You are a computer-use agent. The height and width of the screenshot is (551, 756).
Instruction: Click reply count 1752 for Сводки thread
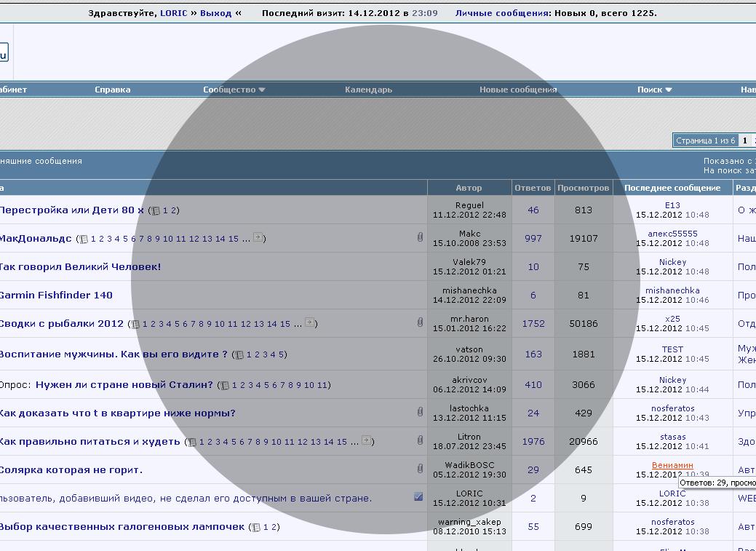pyautogui.click(x=533, y=323)
